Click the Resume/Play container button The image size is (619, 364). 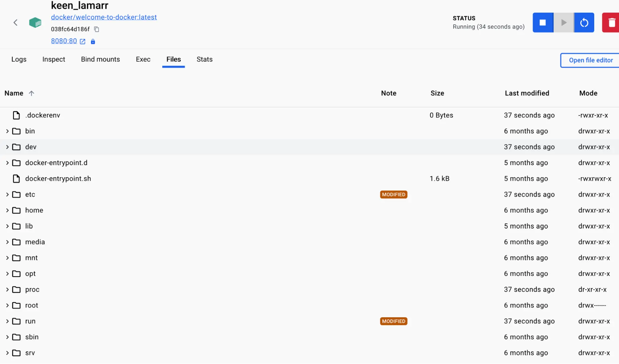(563, 23)
